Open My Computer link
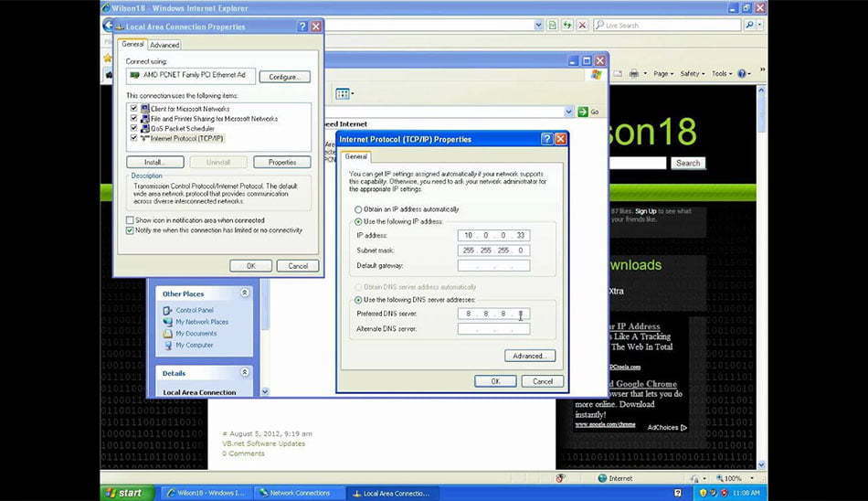The image size is (868, 501). coord(195,346)
